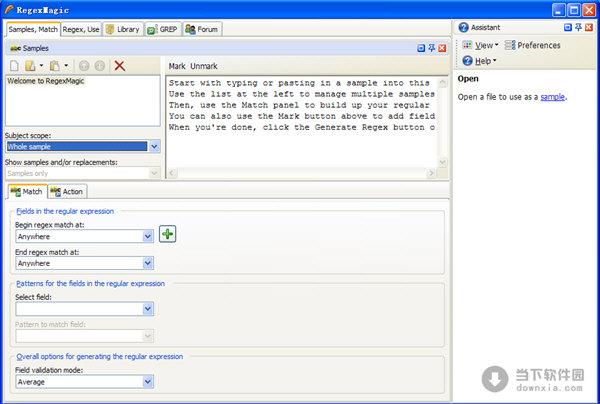Image resolution: width=600 pixels, height=404 pixels.
Task: Click the horizontal scrollbar right arrow
Action: (431, 173)
